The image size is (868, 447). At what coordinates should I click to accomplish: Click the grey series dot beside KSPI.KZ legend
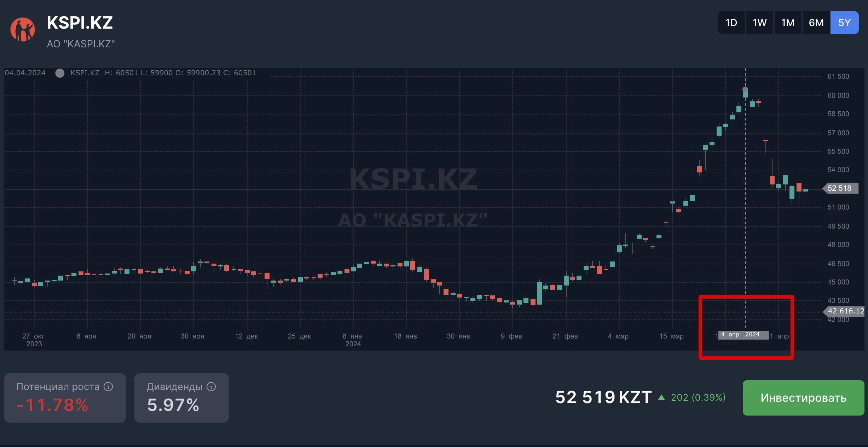(x=60, y=73)
